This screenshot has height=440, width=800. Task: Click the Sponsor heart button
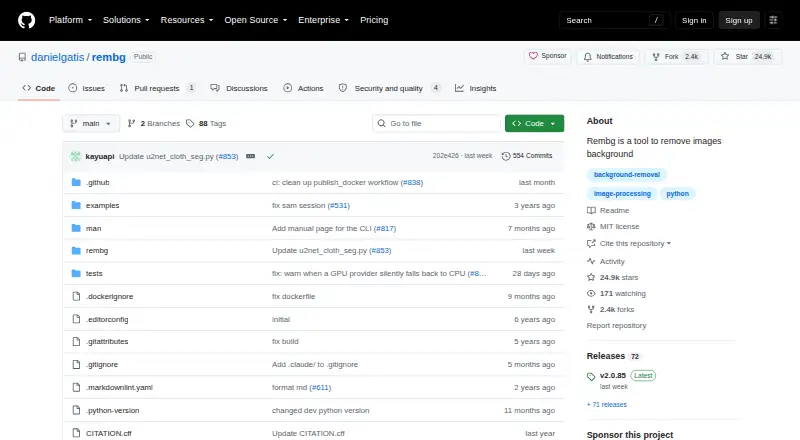click(547, 56)
